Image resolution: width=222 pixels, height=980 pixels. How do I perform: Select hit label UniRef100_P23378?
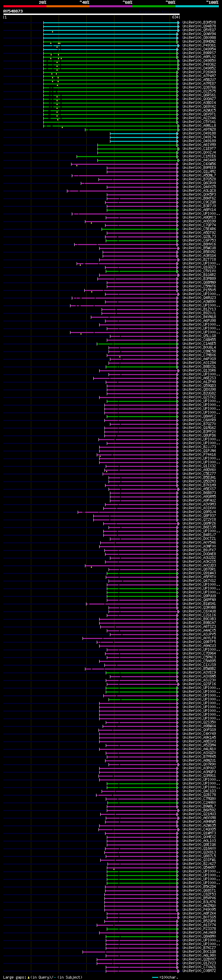(199, 929)
